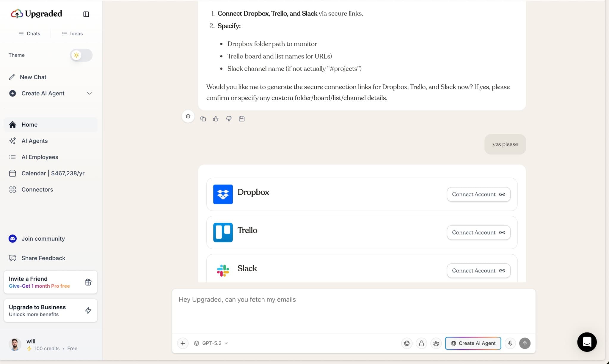The image size is (609, 364).
Task: Open AI Employees from the sidebar
Action: pyautogui.click(x=40, y=157)
